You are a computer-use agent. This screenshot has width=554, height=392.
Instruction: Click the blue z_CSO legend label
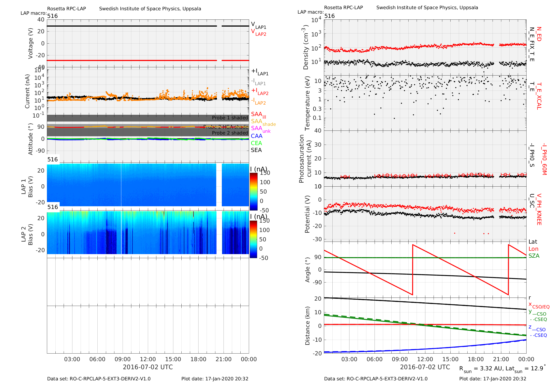[x=537, y=329]
